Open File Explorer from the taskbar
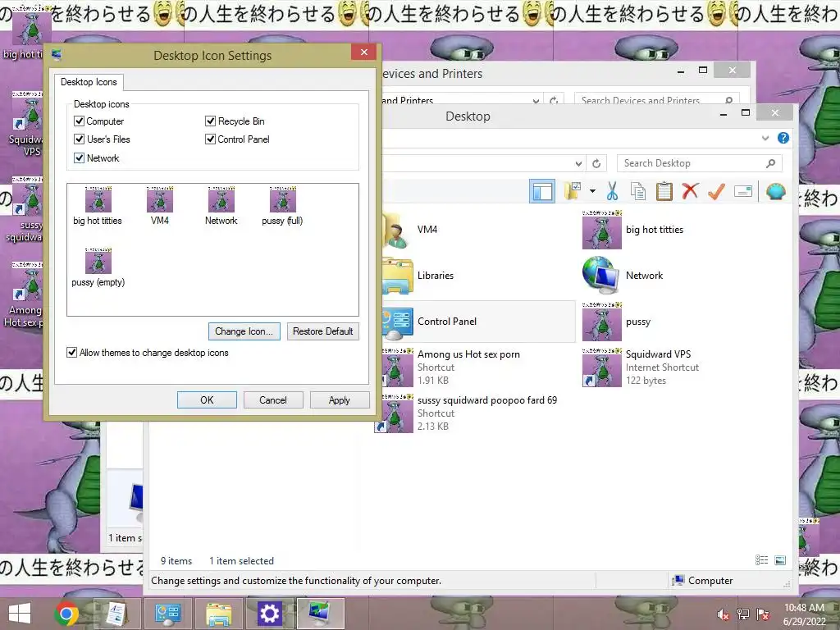This screenshot has width=840, height=630. tap(218, 614)
